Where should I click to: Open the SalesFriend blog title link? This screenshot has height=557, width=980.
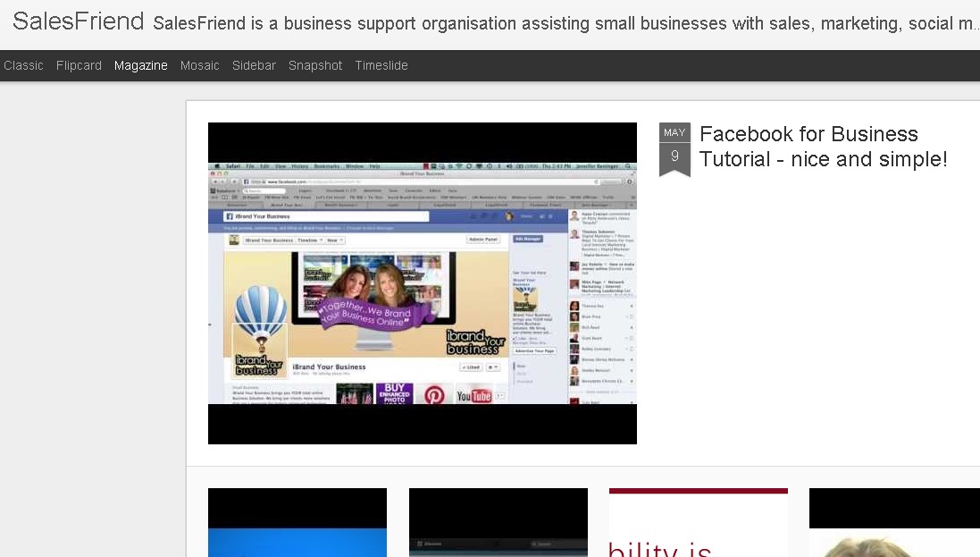(78, 21)
